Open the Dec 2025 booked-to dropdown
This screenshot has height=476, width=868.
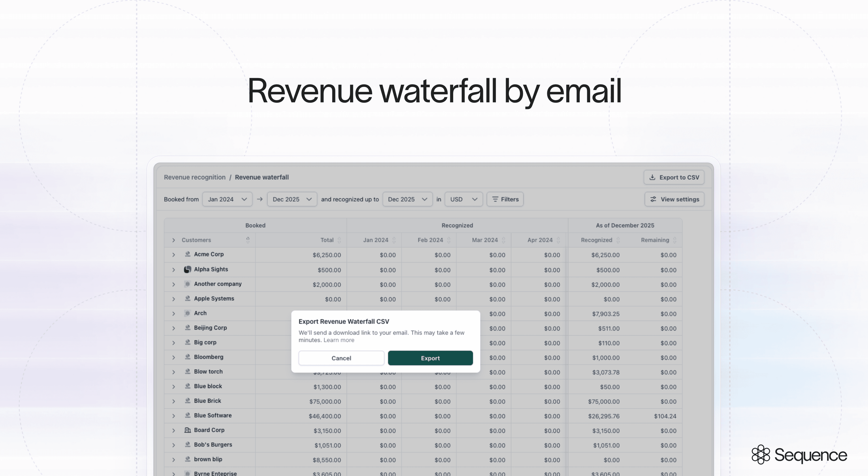click(292, 199)
